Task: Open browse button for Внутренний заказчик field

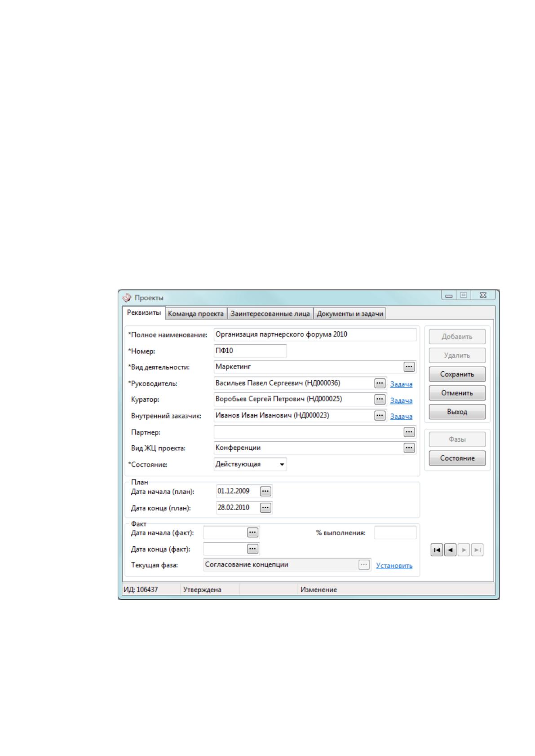Action: pyautogui.click(x=380, y=415)
